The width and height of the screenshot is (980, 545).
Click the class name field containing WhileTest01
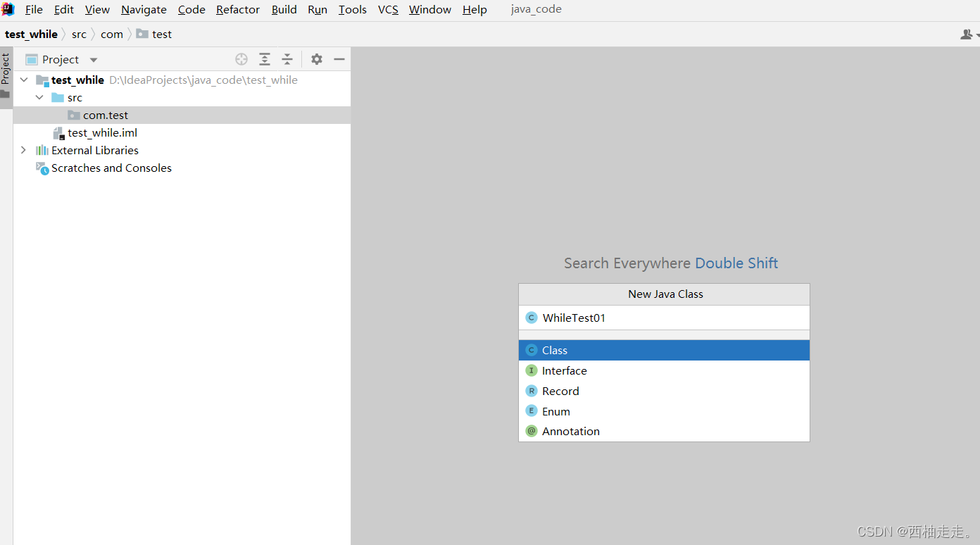pyautogui.click(x=664, y=318)
